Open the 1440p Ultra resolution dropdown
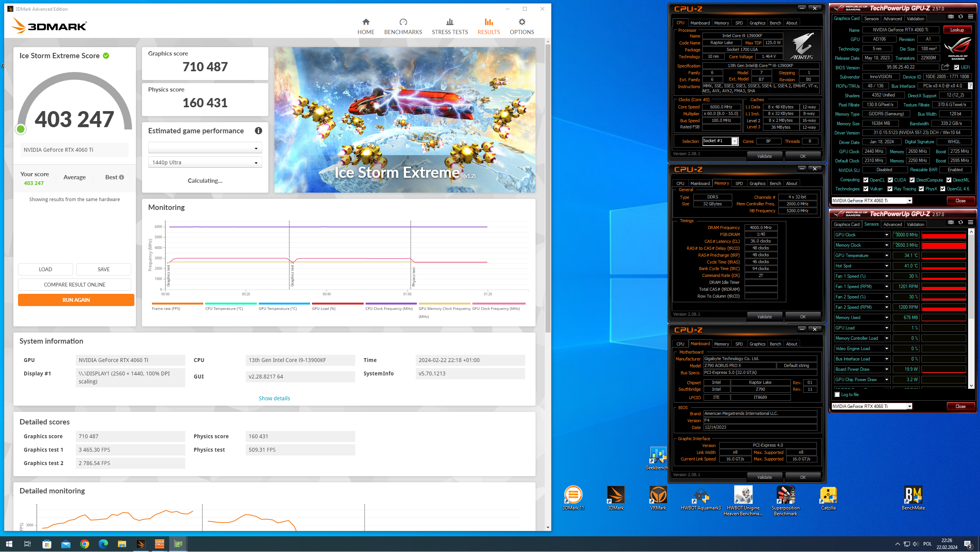The height and width of the screenshot is (552, 980). pyautogui.click(x=205, y=162)
